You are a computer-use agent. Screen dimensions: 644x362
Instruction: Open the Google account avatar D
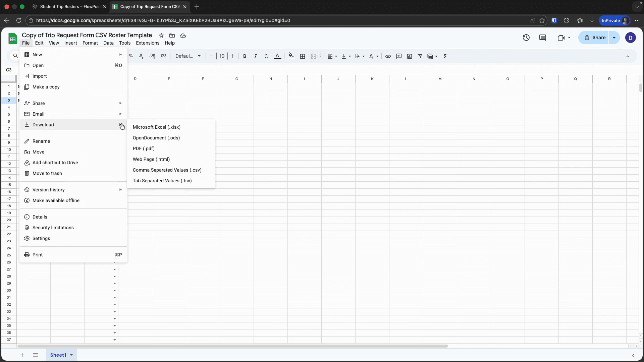click(630, 38)
